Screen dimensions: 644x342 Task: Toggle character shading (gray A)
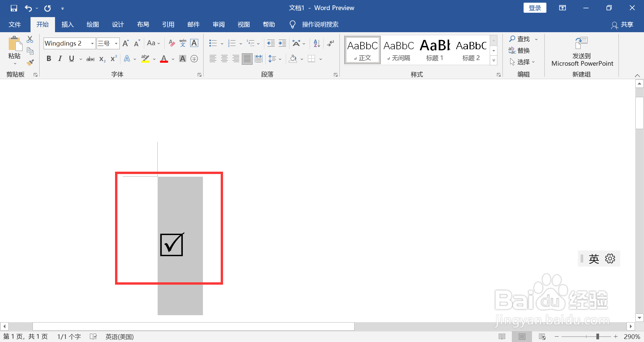[x=183, y=59]
